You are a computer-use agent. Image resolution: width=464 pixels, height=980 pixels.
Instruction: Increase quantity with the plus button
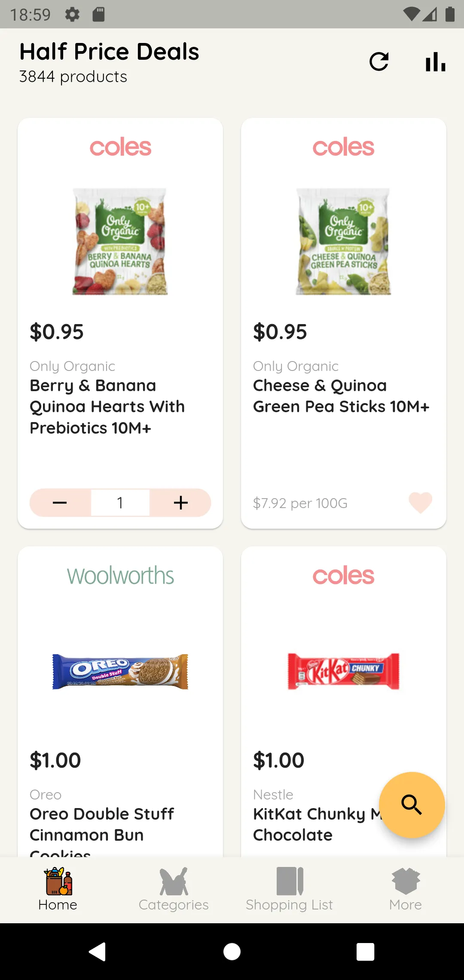[181, 502]
